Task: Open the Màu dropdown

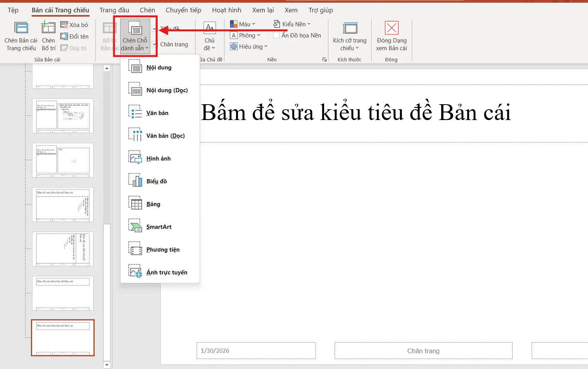Action: (x=243, y=24)
